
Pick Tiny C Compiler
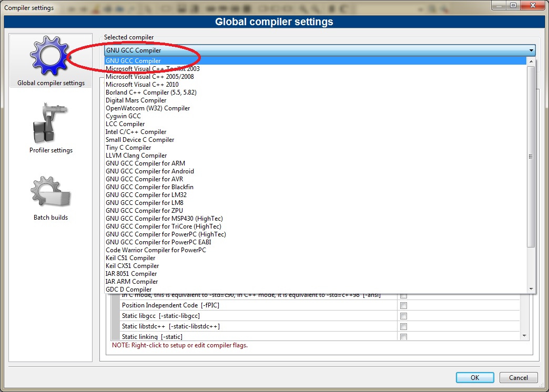tap(316, 147)
